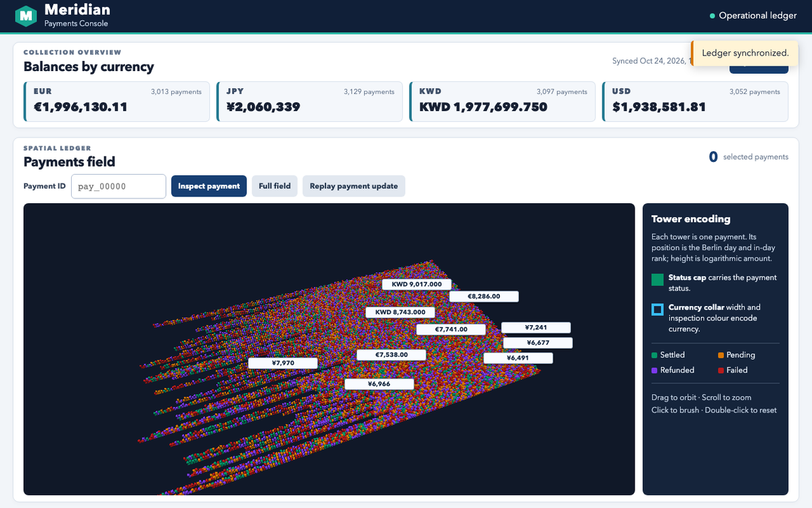Click the Inspect payment button
This screenshot has height=508, width=812.
tap(209, 186)
